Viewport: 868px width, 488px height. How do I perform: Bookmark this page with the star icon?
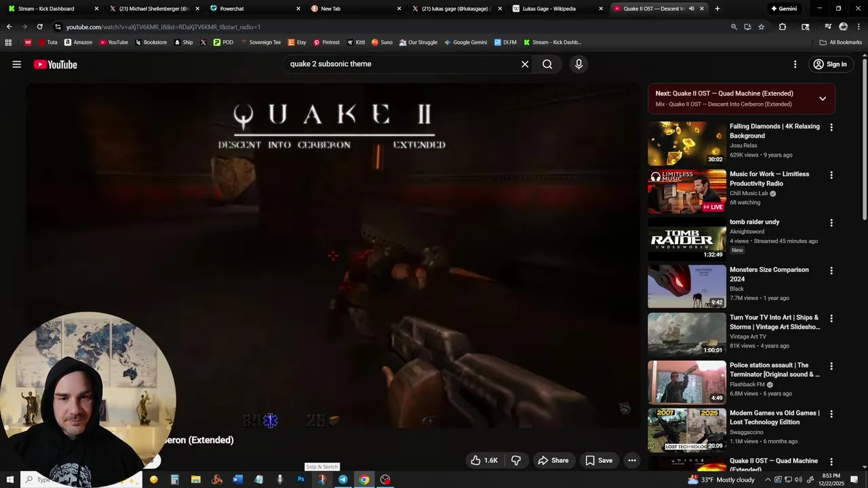click(x=762, y=26)
